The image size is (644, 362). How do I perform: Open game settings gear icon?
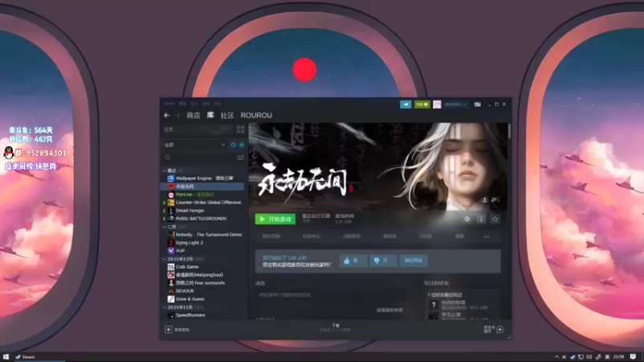467,219
